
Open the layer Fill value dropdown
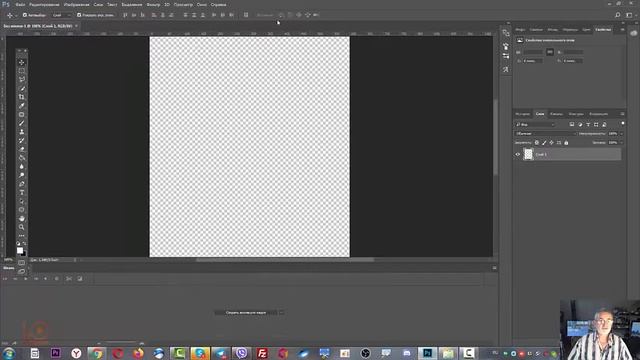(622, 142)
